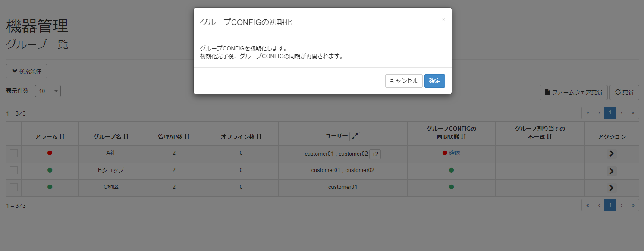The image size is (644, 251).
Task: Select the Bショップ row checkbox
Action: click(13, 170)
